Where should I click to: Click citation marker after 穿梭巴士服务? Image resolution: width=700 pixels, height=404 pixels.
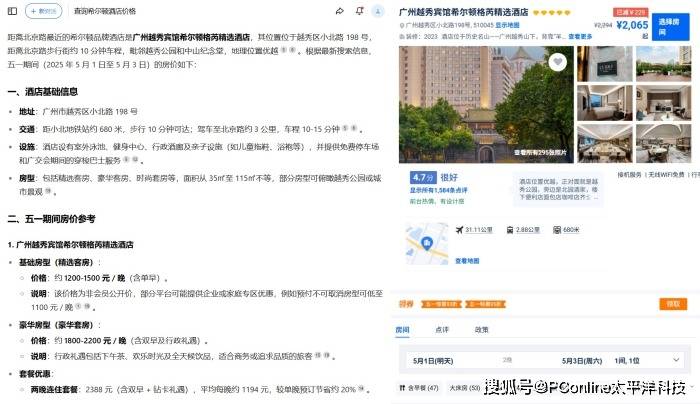coord(131,159)
